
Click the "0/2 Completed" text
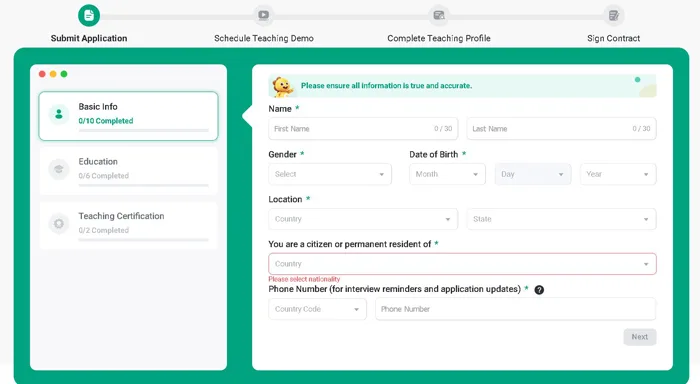coord(104,230)
